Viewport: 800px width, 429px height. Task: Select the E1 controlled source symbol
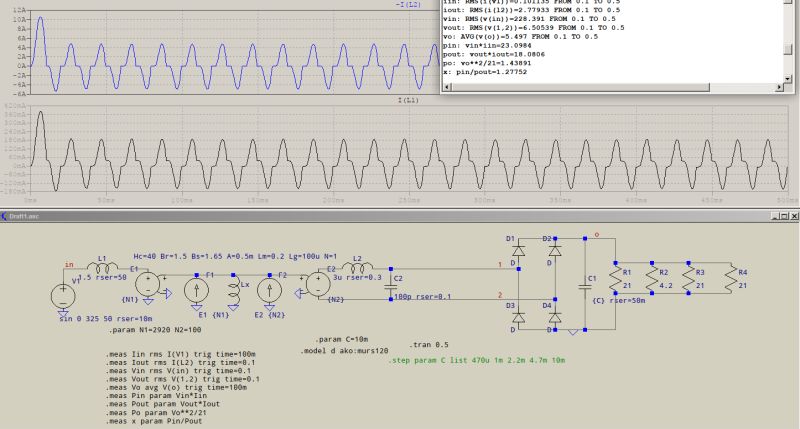pos(148,284)
